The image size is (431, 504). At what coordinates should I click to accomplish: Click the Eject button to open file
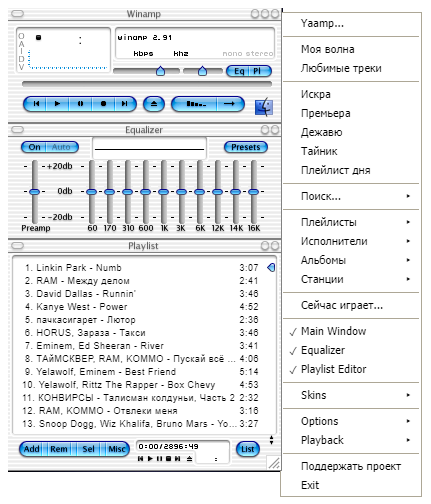coord(154,104)
